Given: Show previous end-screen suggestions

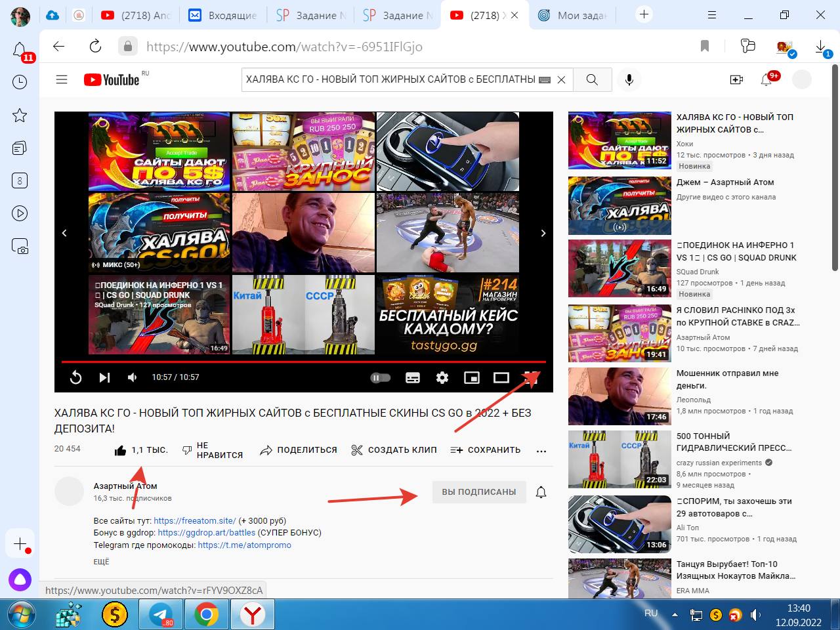Looking at the screenshot, I should pyautogui.click(x=64, y=233).
